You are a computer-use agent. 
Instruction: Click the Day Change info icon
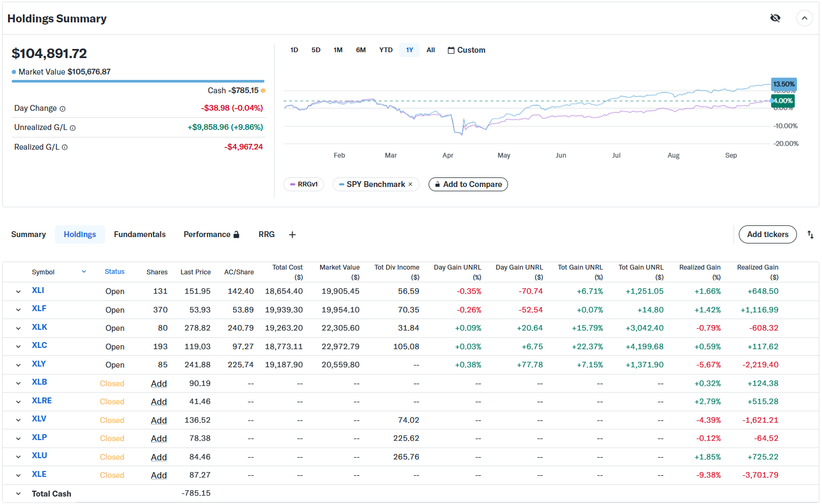[62, 109]
